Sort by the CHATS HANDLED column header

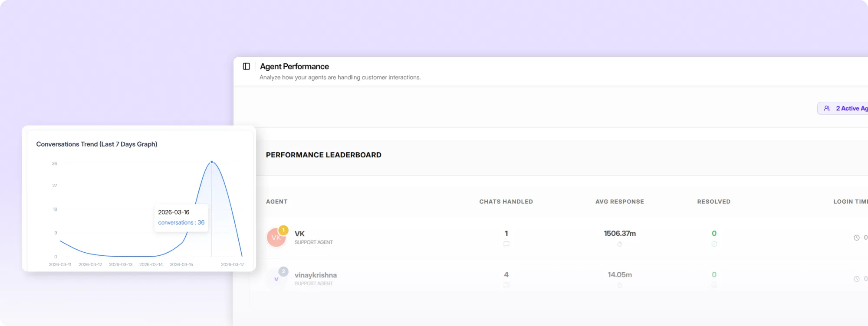(x=506, y=202)
